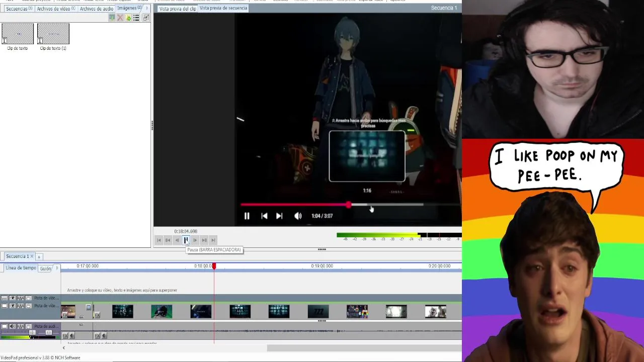Screen dimensions: 644x362
Task: Add a new sequence with plus button
Action: click(39, 257)
